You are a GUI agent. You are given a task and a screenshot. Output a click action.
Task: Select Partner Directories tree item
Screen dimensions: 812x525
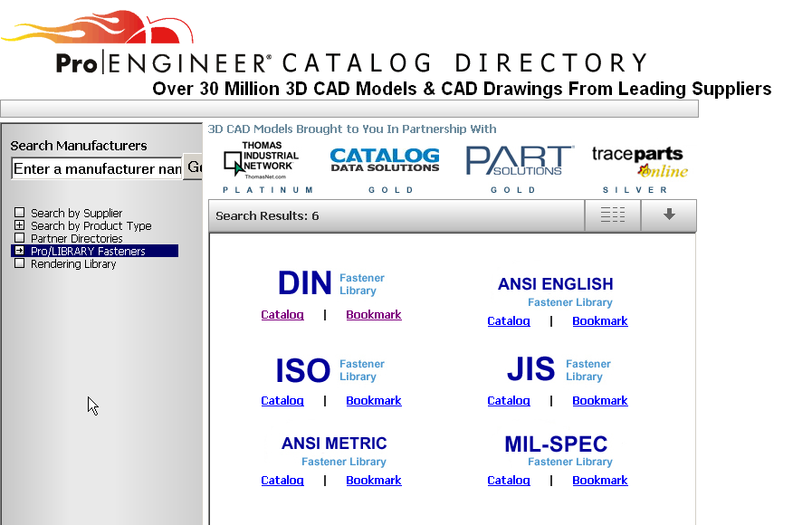click(77, 238)
